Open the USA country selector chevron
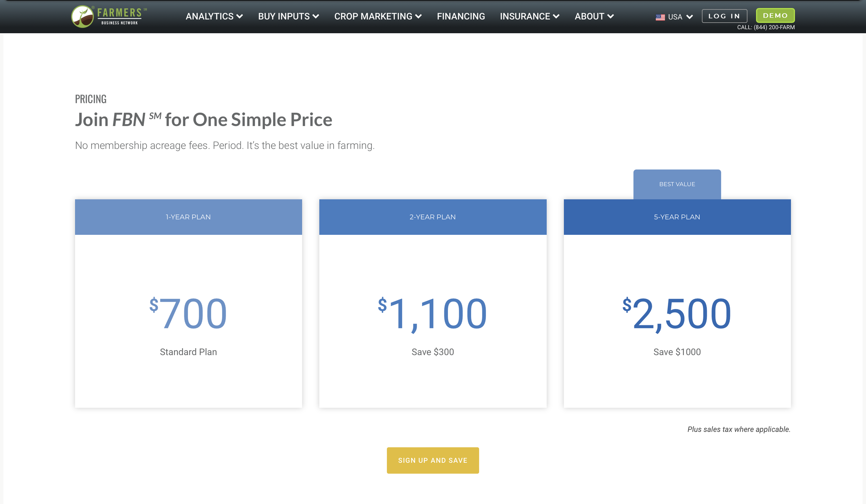Viewport: 866px width, 504px height. 690,17
